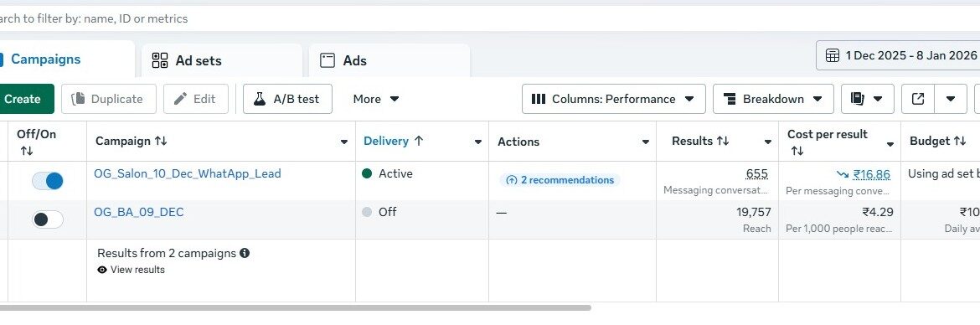Expand the export options arrow

pyautogui.click(x=951, y=99)
